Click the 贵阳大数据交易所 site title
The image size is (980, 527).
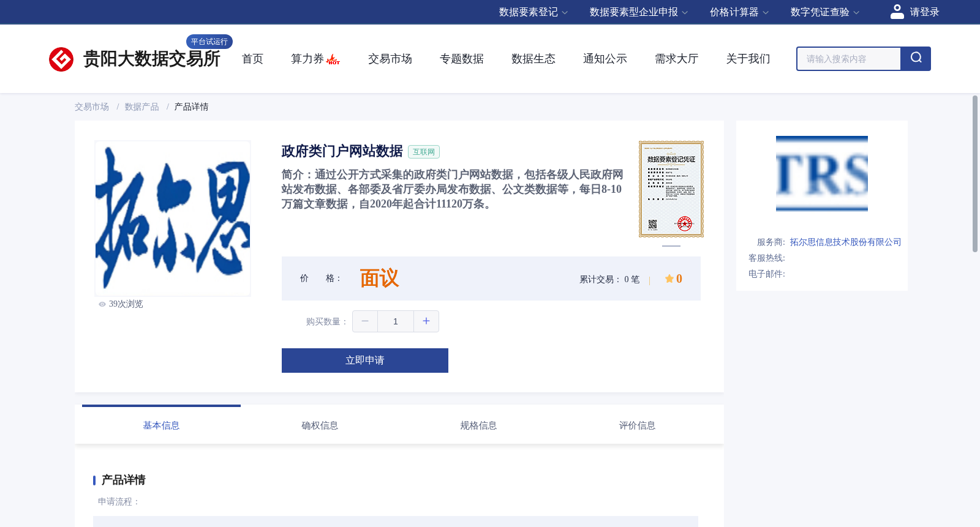click(x=152, y=59)
